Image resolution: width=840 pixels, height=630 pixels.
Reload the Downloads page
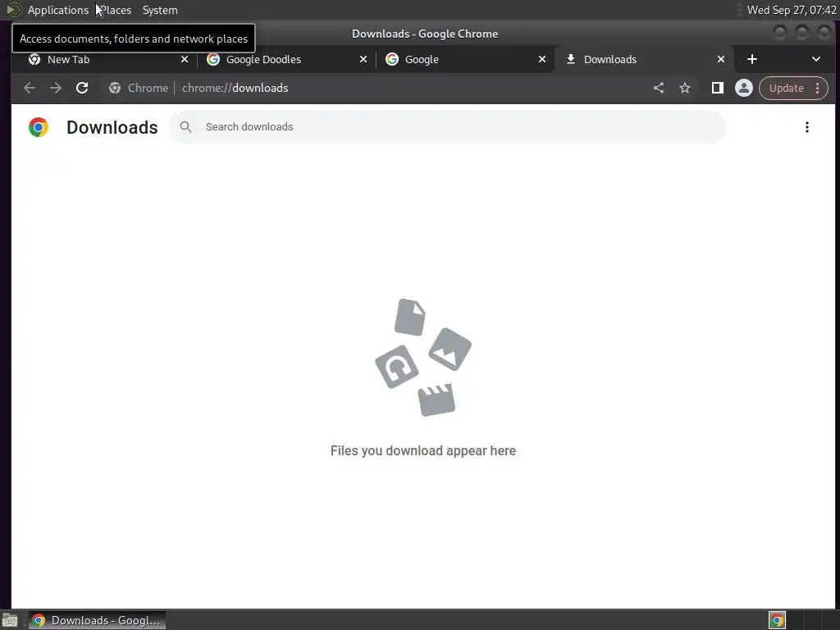82,88
